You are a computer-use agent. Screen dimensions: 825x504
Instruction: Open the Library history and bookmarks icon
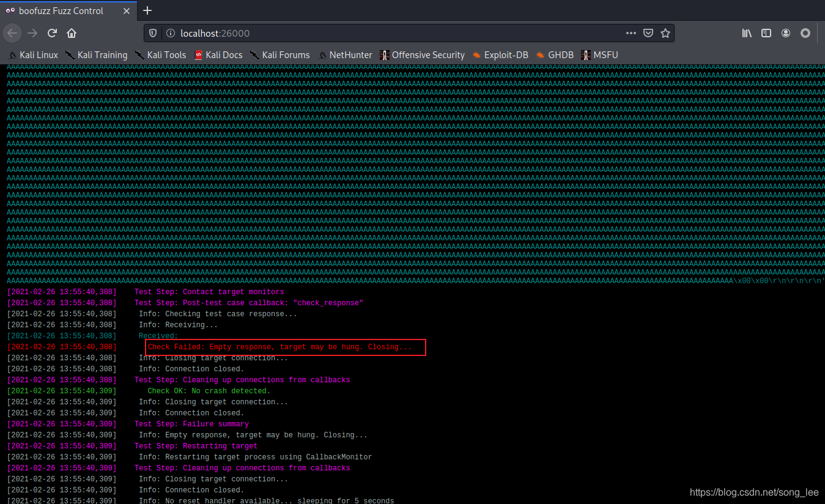pyautogui.click(x=747, y=33)
